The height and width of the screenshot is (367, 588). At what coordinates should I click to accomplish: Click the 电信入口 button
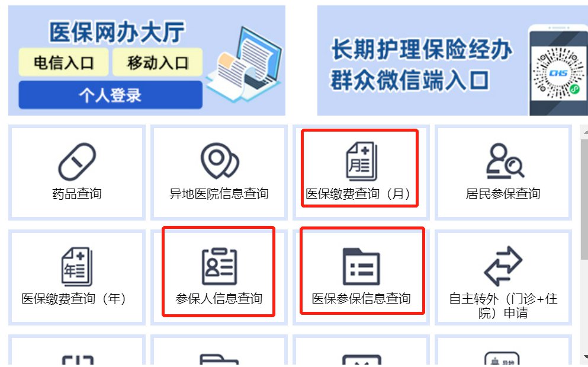(x=63, y=62)
